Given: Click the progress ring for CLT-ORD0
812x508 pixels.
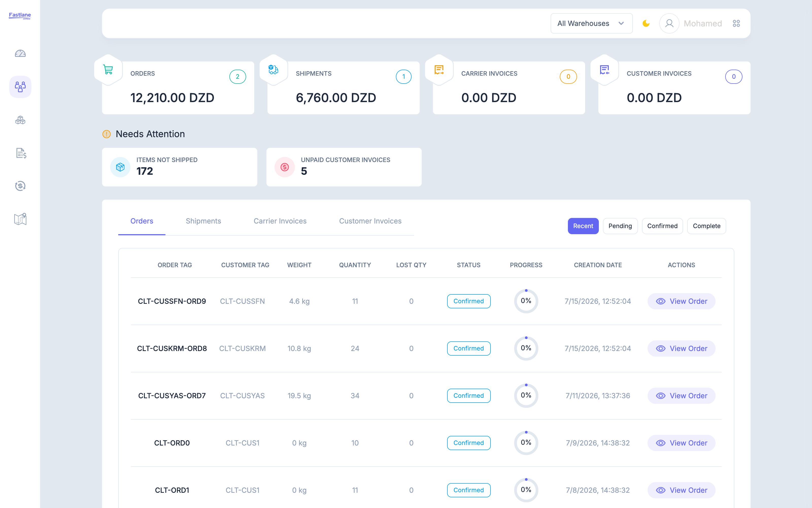Looking at the screenshot, I should coord(526,443).
